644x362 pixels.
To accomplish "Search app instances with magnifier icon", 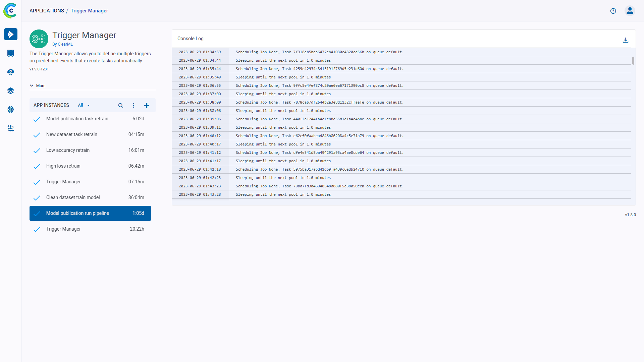I will click(120, 106).
